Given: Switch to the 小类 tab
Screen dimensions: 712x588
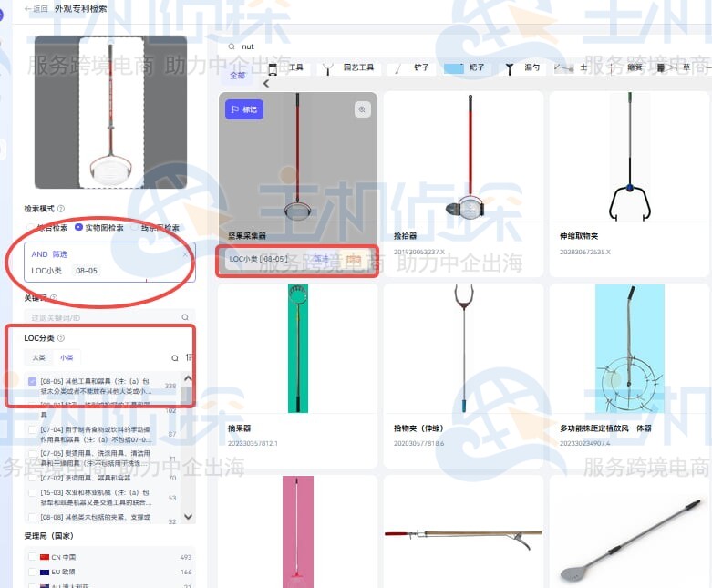Looking at the screenshot, I should tap(67, 357).
